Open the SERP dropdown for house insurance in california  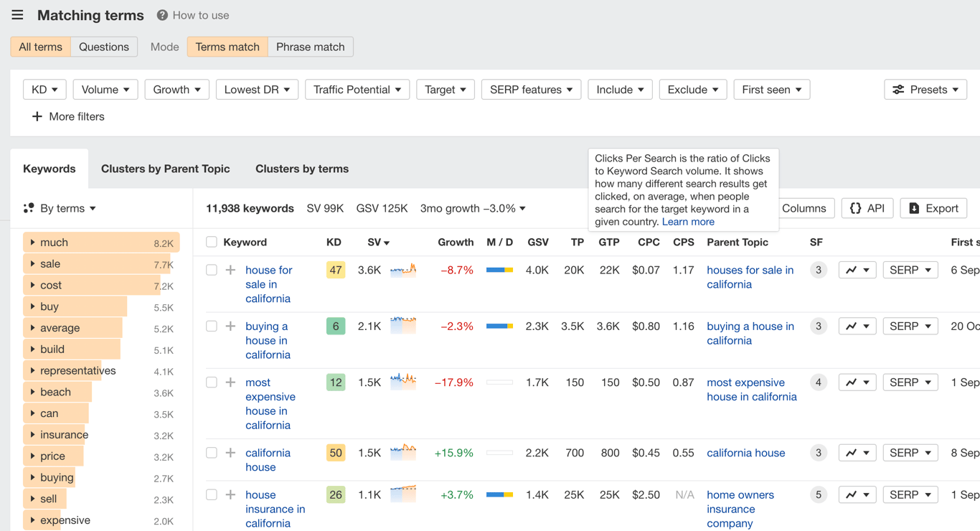coord(910,494)
